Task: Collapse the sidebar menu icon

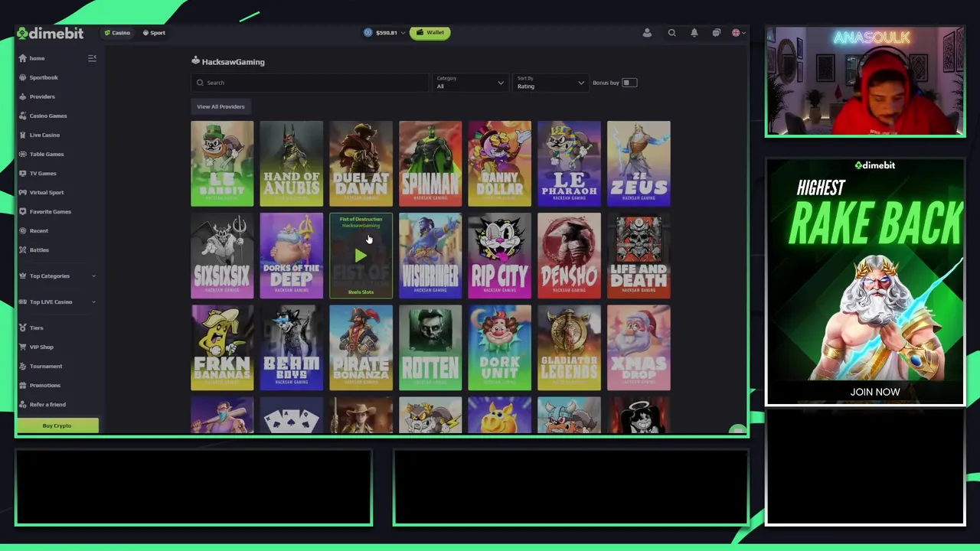Action: coord(92,58)
